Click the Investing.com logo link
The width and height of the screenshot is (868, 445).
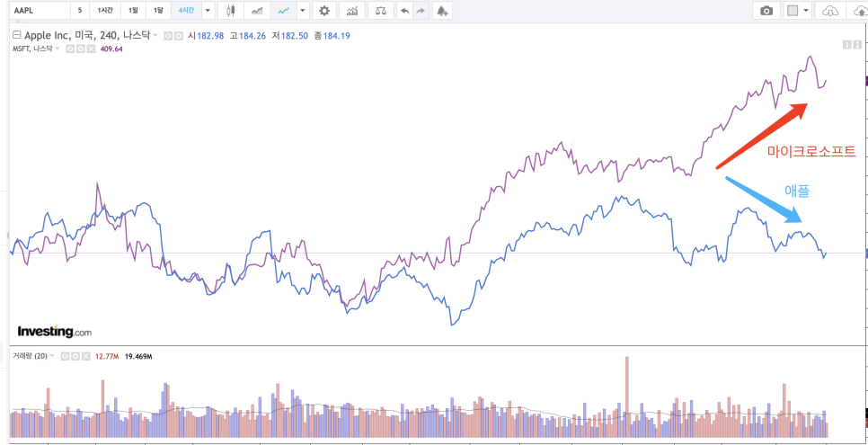coord(54,332)
